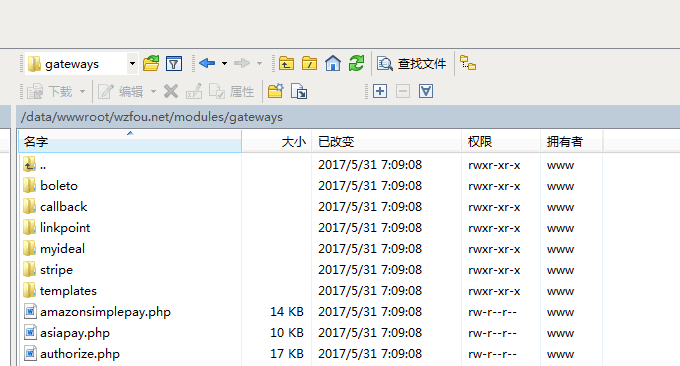Click the modified date of linkpoint
This screenshot has width=680, height=366.
(x=370, y=228)
